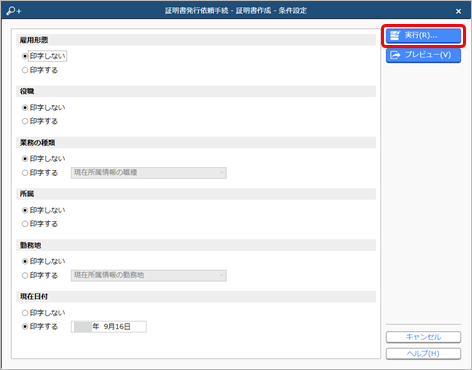Click the 雇用形態 section header
This screenshot has height=370, width=472.
(196, 40)
